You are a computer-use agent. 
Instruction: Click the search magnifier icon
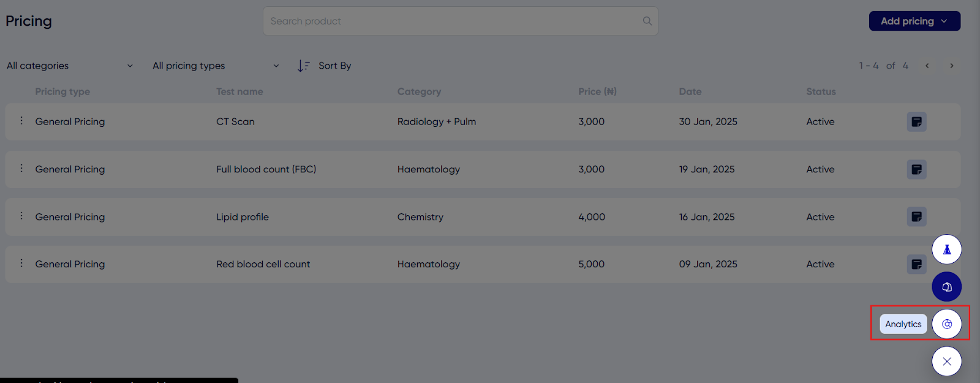pyautogui.click(x=647, y=21)
